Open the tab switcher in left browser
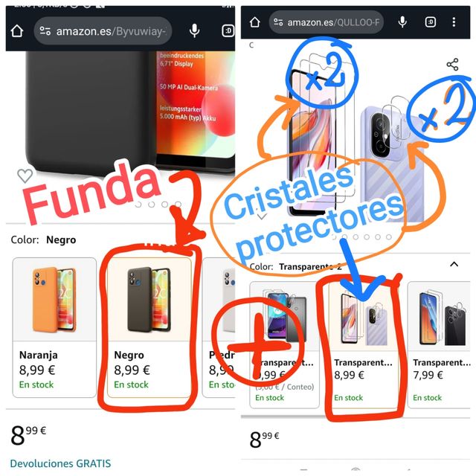 228,30
